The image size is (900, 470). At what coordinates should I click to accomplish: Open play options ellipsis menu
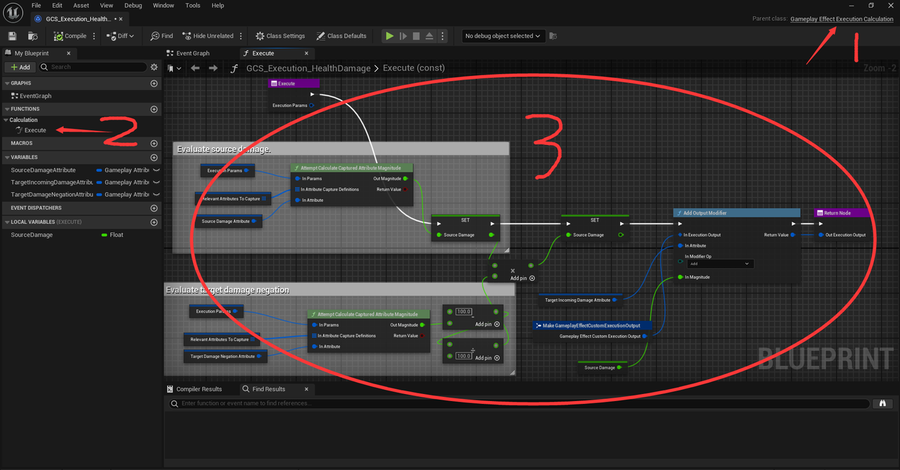(442, 36)
